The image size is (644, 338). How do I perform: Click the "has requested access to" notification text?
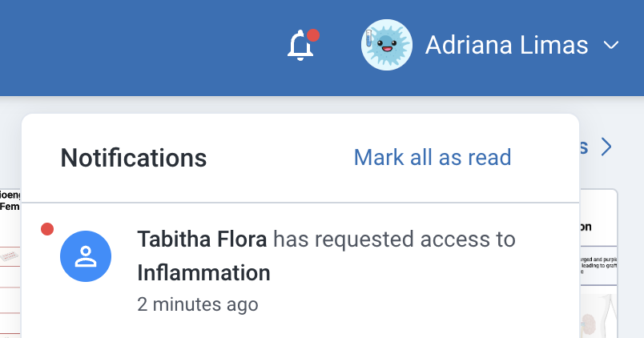(394, 239)
